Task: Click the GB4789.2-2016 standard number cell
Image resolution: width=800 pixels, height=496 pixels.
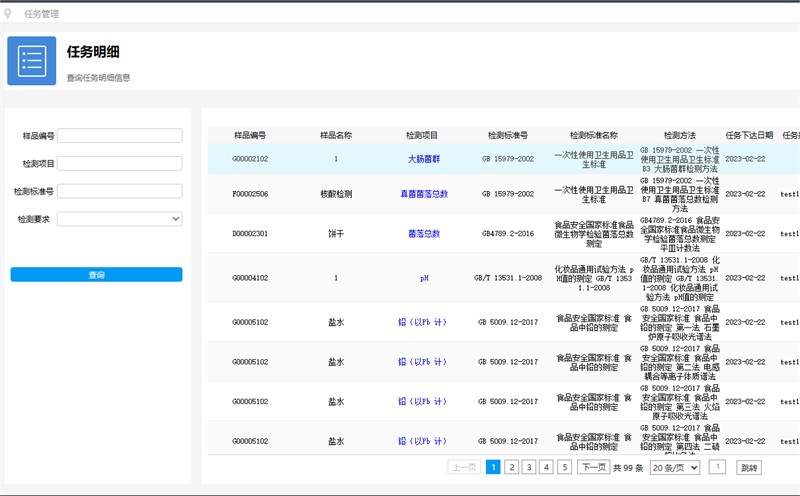Action: pos(508,234)
